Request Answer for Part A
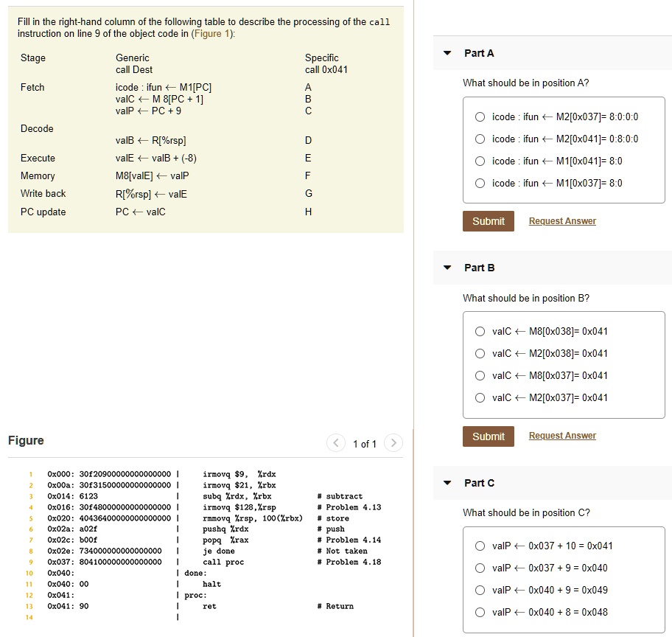The image size is (672, 637). 562,220
